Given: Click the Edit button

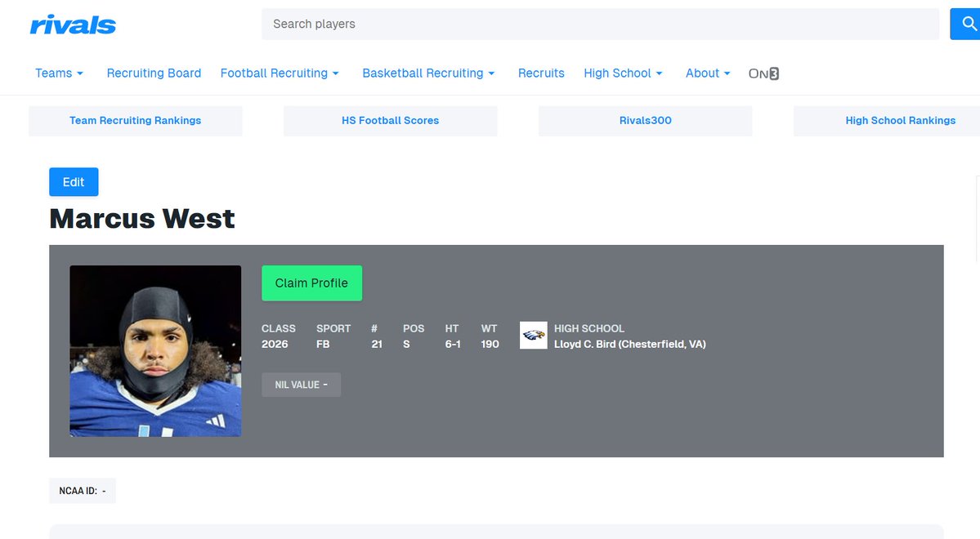Looking at the screenshot, I should coord(74,182).
